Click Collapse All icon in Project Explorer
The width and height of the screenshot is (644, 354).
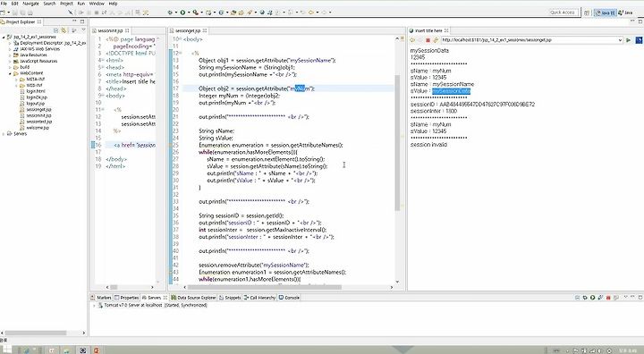tap(56, 30)
